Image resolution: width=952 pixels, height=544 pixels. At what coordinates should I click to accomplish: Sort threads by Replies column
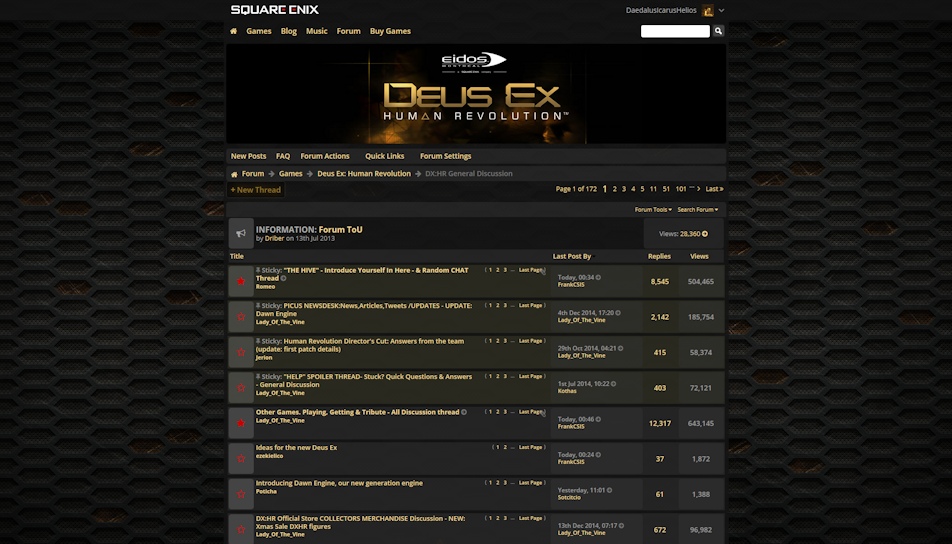[659, 256]
